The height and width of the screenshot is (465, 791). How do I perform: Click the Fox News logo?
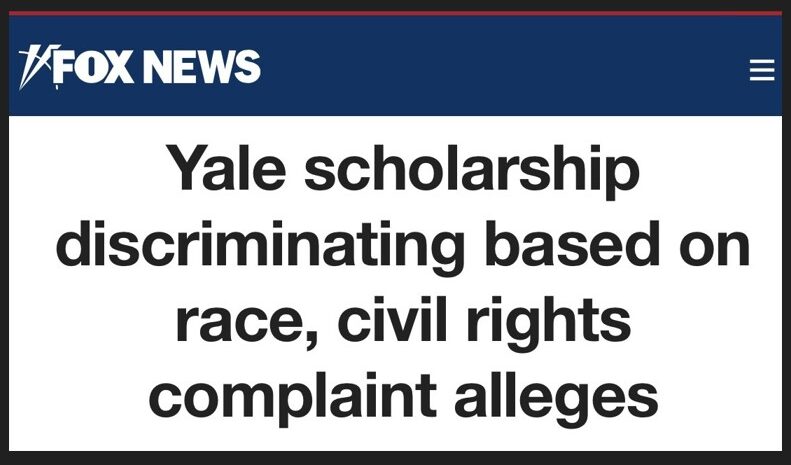pyautogui.click(x=140, y=67)
